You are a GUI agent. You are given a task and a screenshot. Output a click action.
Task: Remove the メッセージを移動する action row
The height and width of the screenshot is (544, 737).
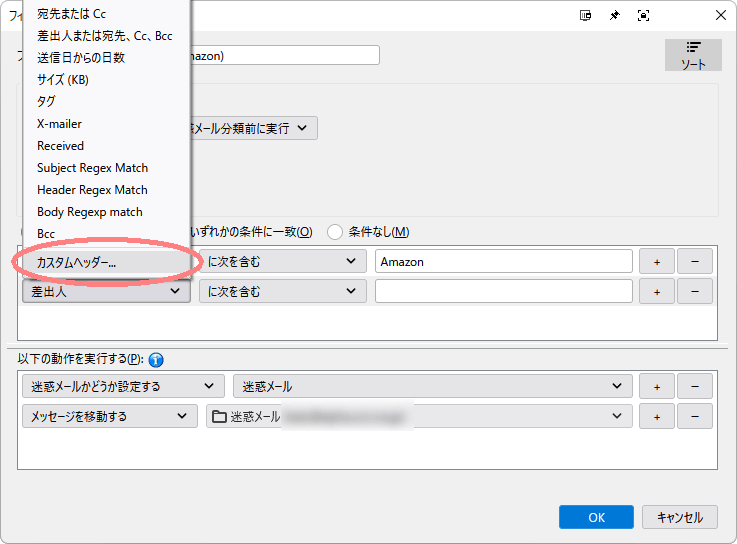tap(695, 416)
